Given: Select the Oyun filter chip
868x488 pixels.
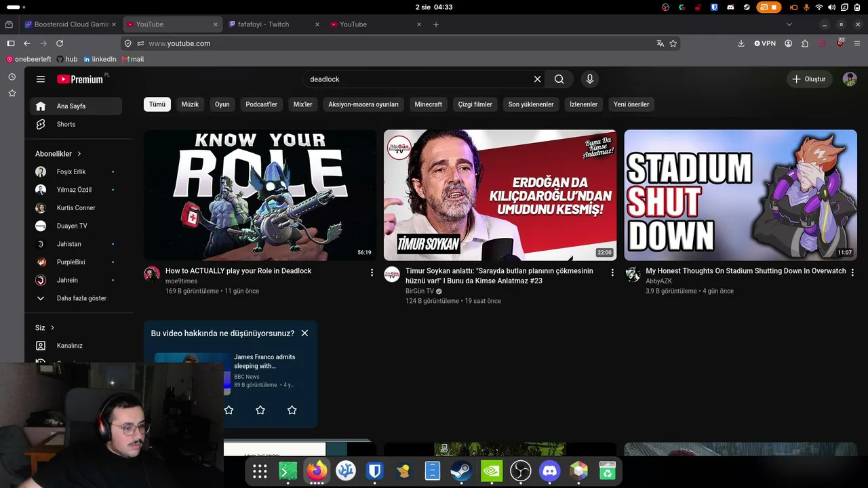Looking at the screenshot, I should pyautogui.click(x=222, y=104).
